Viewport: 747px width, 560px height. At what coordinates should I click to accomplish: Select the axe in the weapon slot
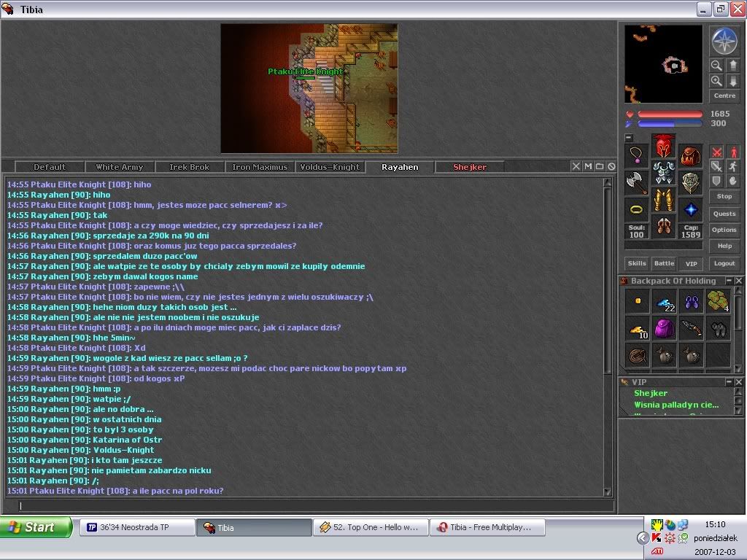(636, 183)
